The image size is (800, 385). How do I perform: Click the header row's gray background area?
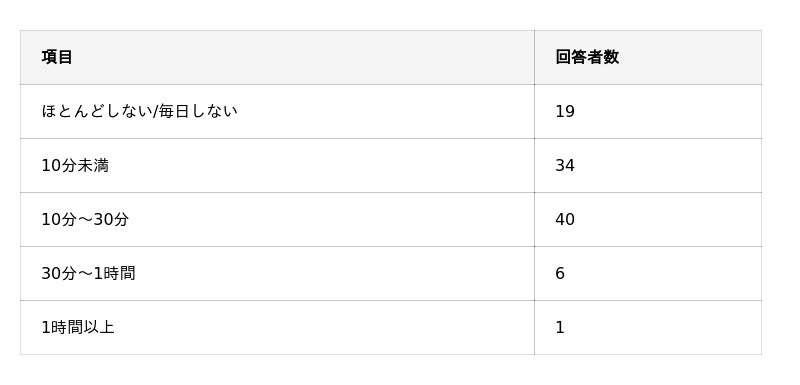[x=306, y=57]
